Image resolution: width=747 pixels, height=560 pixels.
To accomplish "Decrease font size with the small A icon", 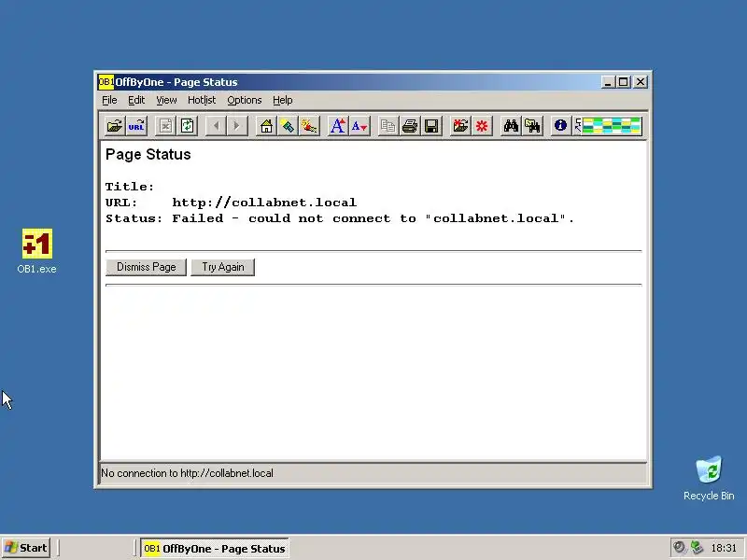I will tap(359, 126).
